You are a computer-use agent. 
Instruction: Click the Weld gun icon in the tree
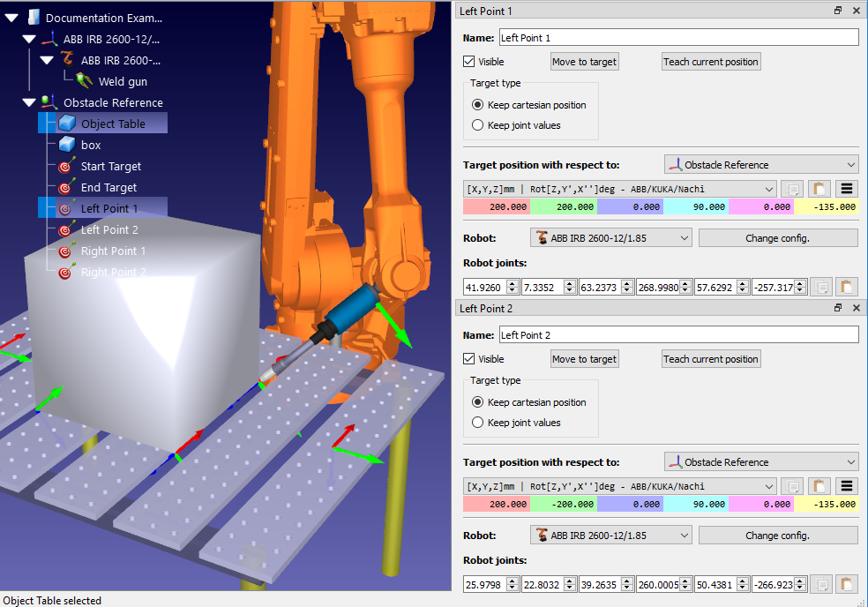point(86,81)
